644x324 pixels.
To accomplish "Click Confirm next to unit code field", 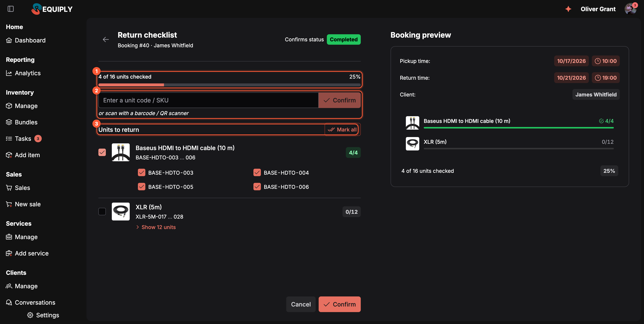I will [340, 100].
